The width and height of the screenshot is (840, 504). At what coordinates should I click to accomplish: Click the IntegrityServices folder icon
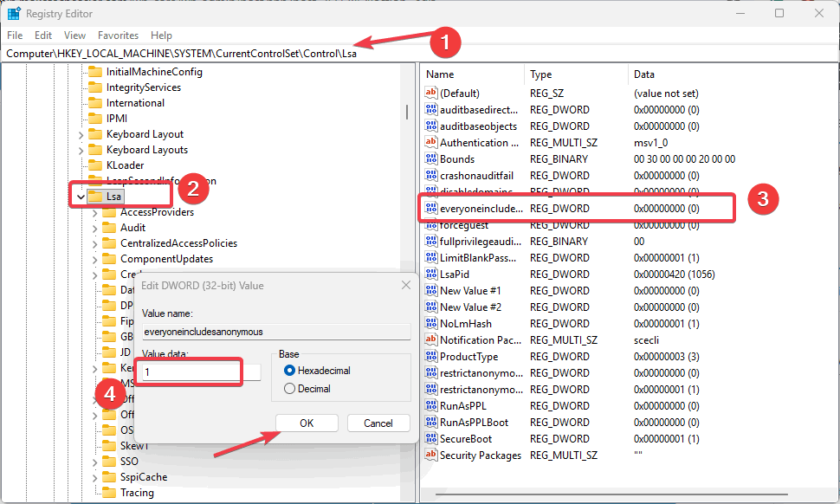pos(94,87)
